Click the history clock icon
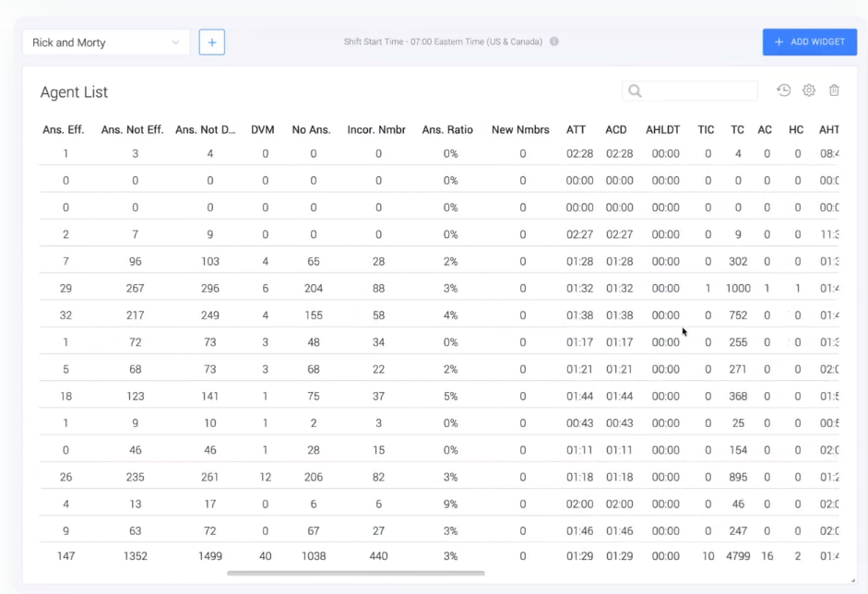This screenshot has width=868, height=594. pos(783,90)
